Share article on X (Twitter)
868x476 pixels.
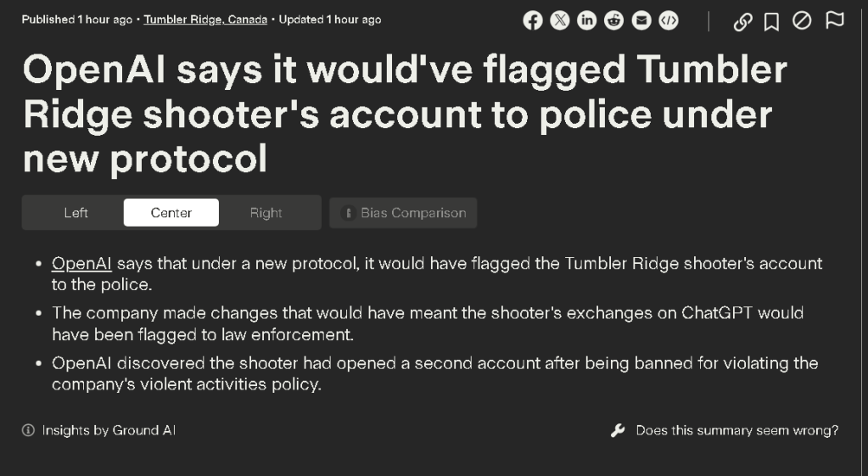560,21
